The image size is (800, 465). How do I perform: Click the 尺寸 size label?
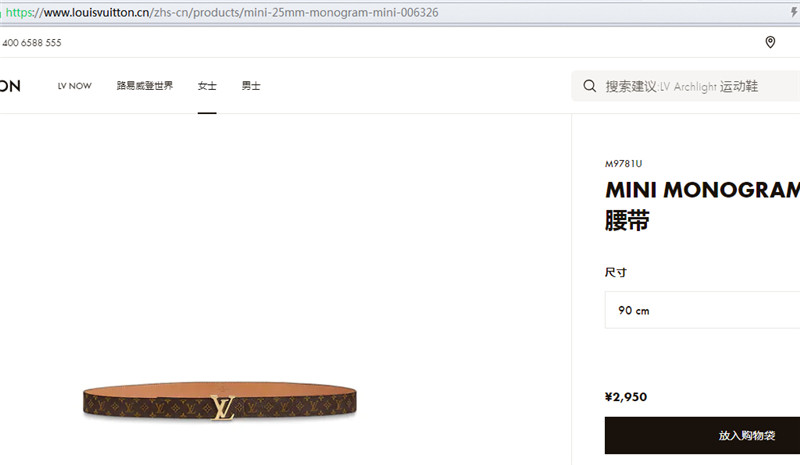pyautogui.click(x=616, y=273)
